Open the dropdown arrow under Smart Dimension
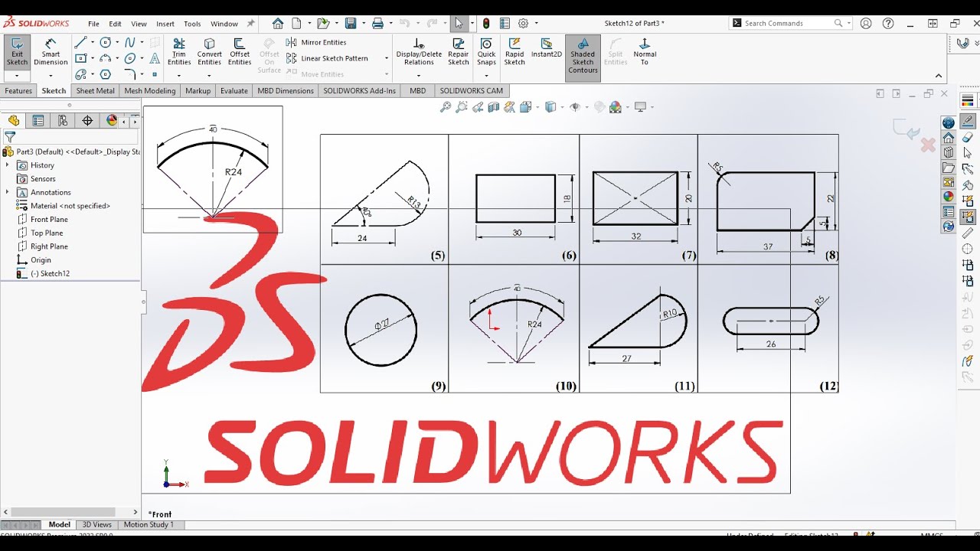The width and height of the screenshot is (980, 551). point(51,75)
